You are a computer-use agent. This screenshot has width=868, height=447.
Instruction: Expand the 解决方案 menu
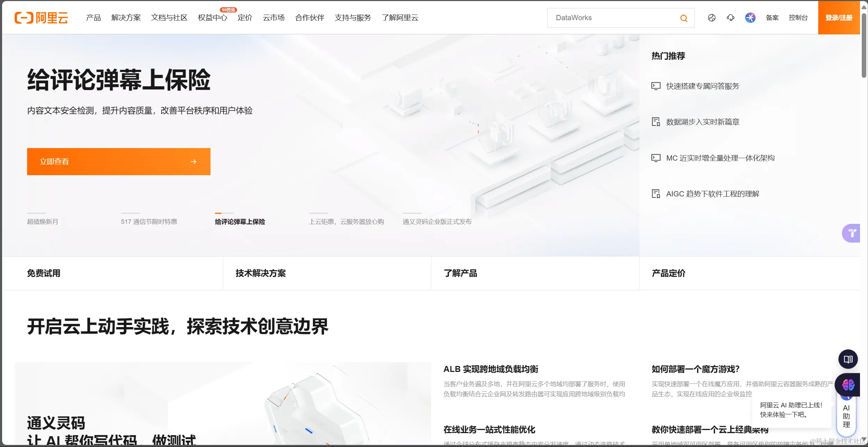point(126,18)
